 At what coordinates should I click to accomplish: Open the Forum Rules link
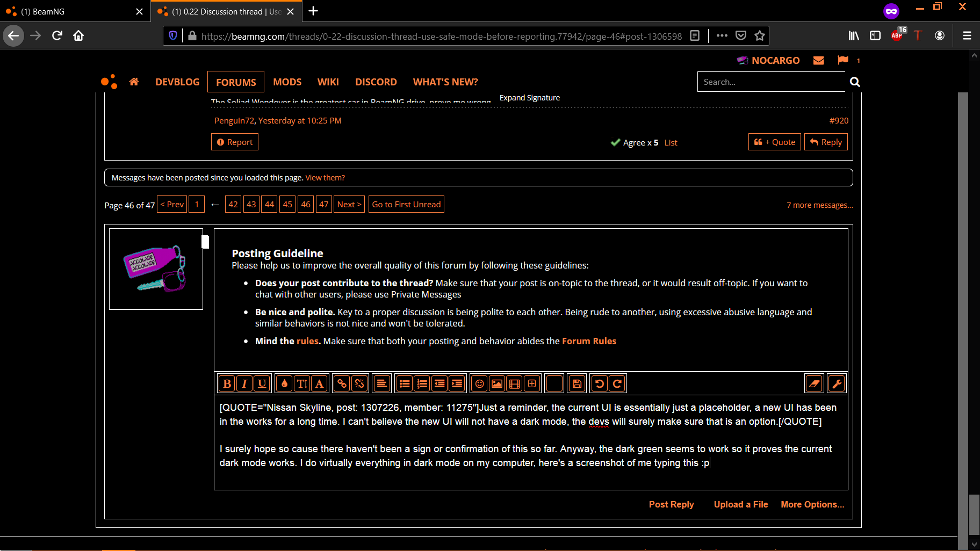[589, 341]
